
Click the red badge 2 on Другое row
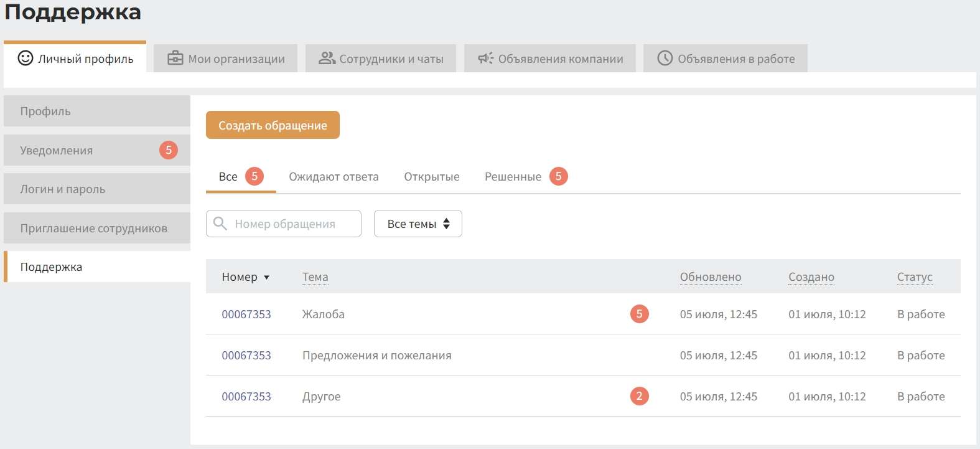pyautogui.click(x=640, y=396)
